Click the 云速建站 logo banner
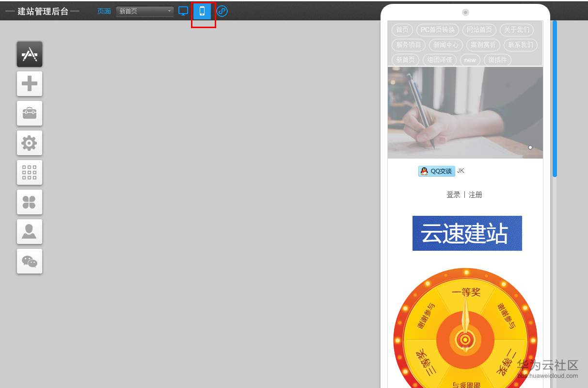This screenshot has height=388, width=588. pos(467,233)
